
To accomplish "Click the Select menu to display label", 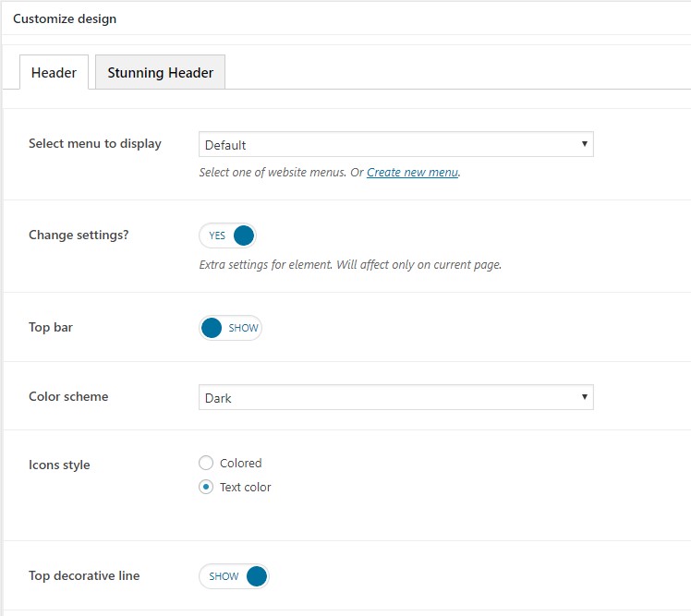I will click(x=95, y=143).
